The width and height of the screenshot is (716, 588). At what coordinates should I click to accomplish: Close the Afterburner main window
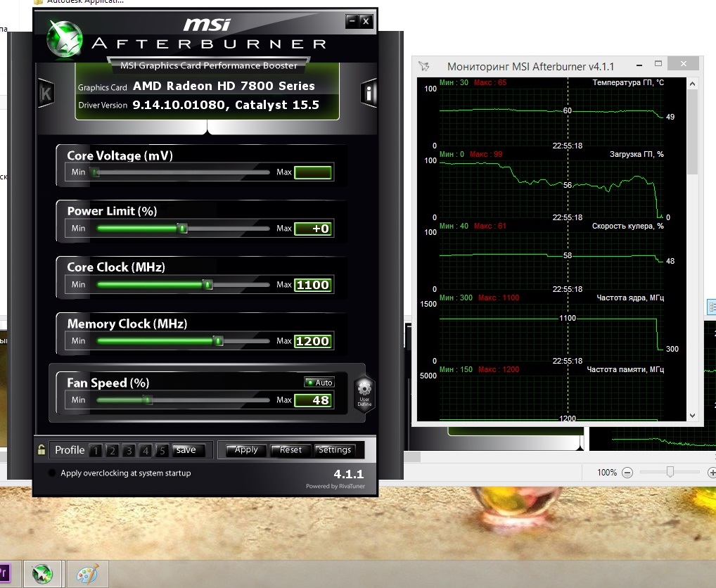click(366, 21)
